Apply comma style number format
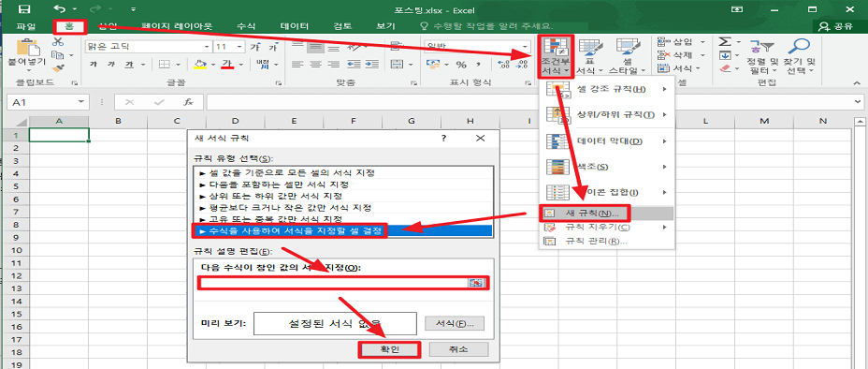Image resolution: width=868 pixels, height=369 pixels. pos(478,65)
